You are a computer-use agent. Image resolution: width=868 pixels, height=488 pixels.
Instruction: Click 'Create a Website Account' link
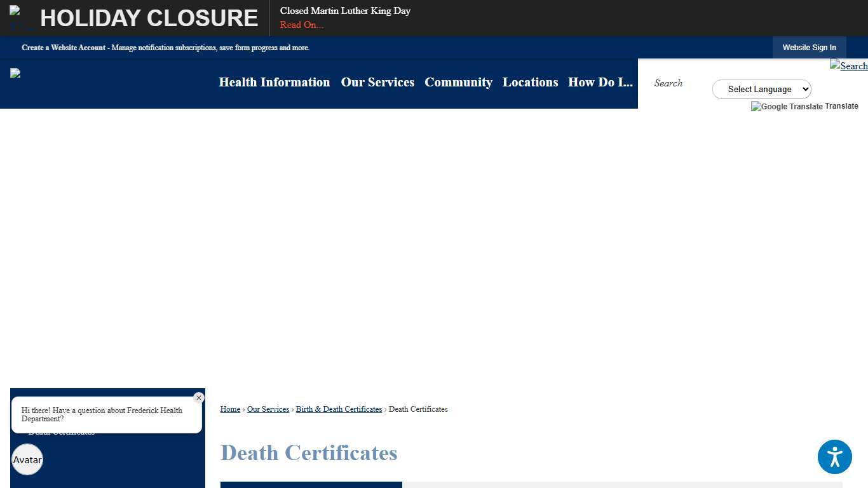pos(64,48)
